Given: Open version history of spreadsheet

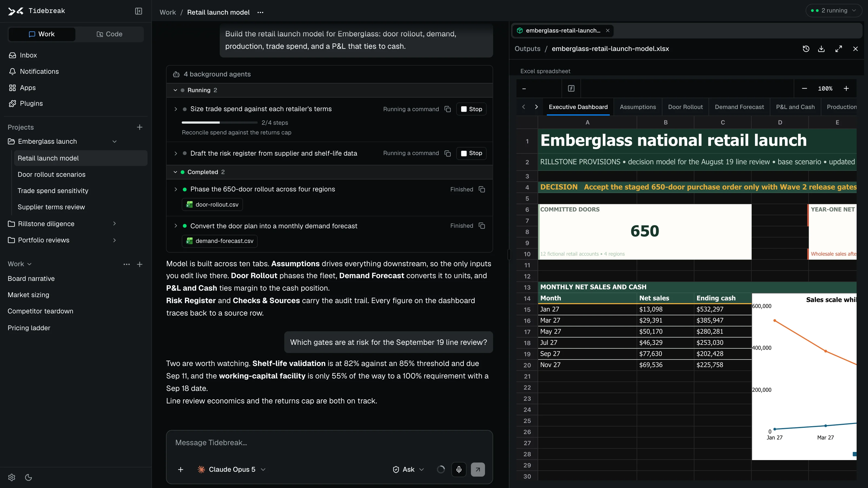Looking at the screenshot, I should (806, 49).
